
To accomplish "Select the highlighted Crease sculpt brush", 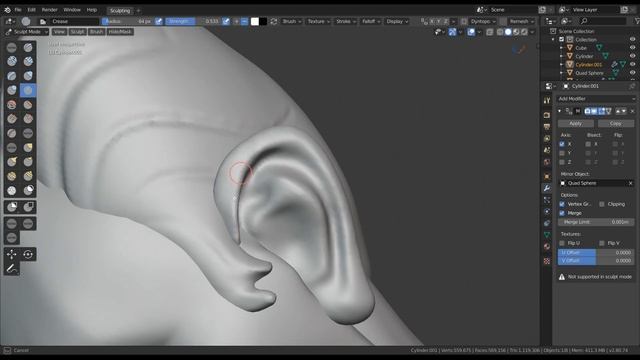I will pos(28,90).
